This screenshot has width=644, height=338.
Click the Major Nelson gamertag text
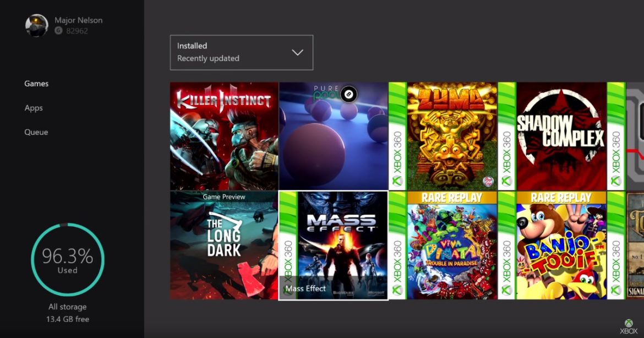tap(78, 20)
